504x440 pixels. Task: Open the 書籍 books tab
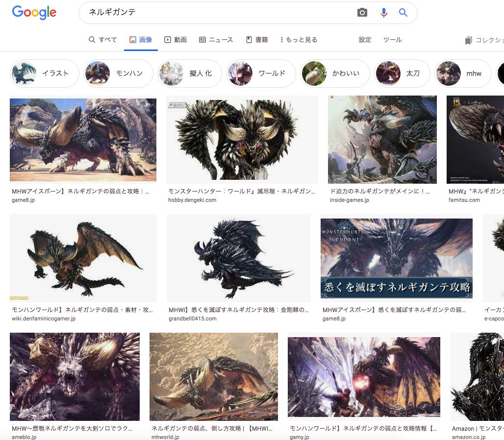pos(257,40)
